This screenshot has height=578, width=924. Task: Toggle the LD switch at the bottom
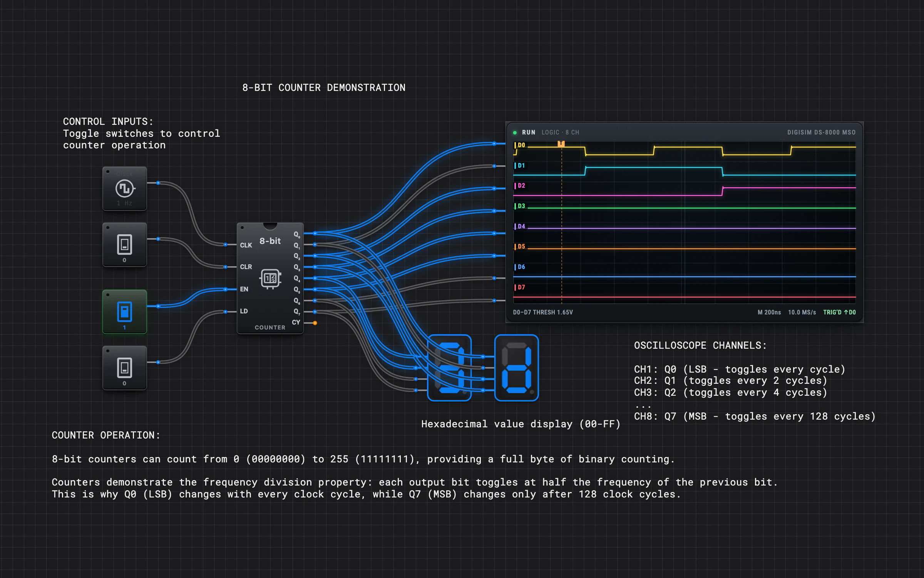[x=124, y=368]
